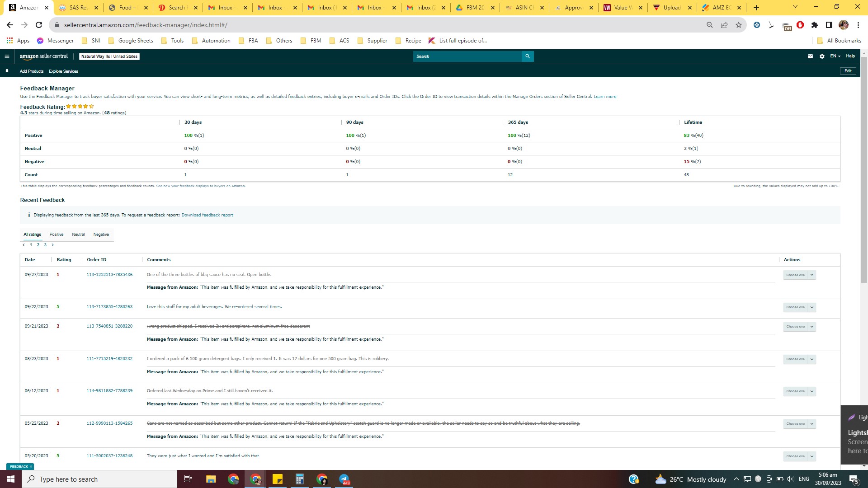
Task: Switch to the All ratings tab
Action: [x=32, y=235]
